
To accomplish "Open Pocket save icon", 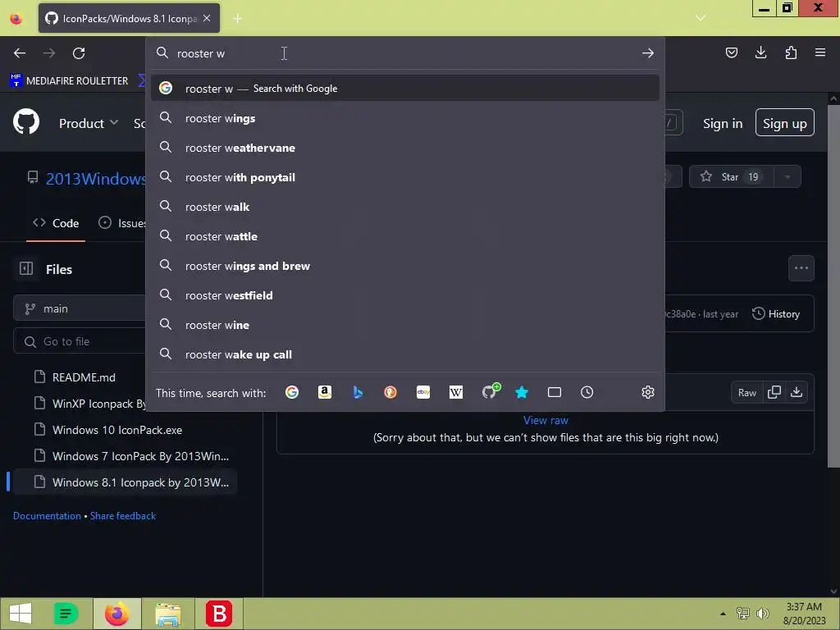I will (x=731, y=52).
